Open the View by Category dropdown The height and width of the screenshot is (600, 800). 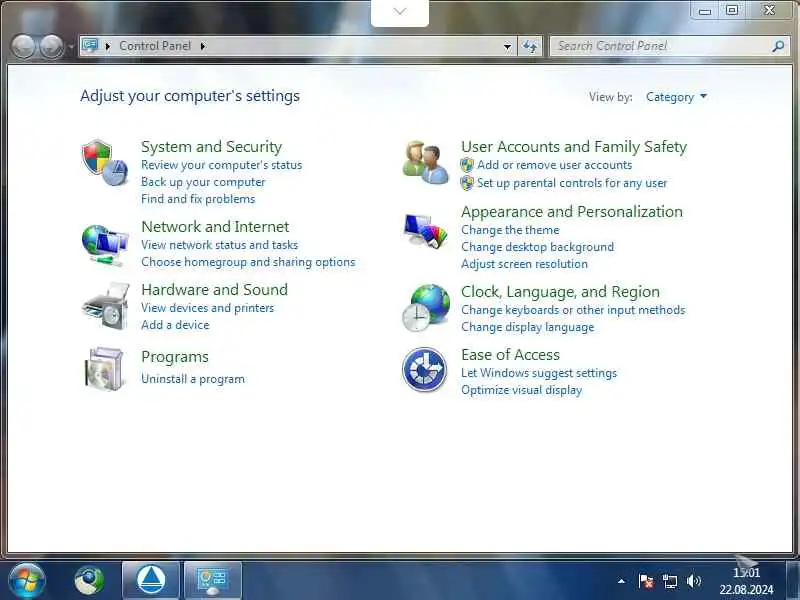676,97
